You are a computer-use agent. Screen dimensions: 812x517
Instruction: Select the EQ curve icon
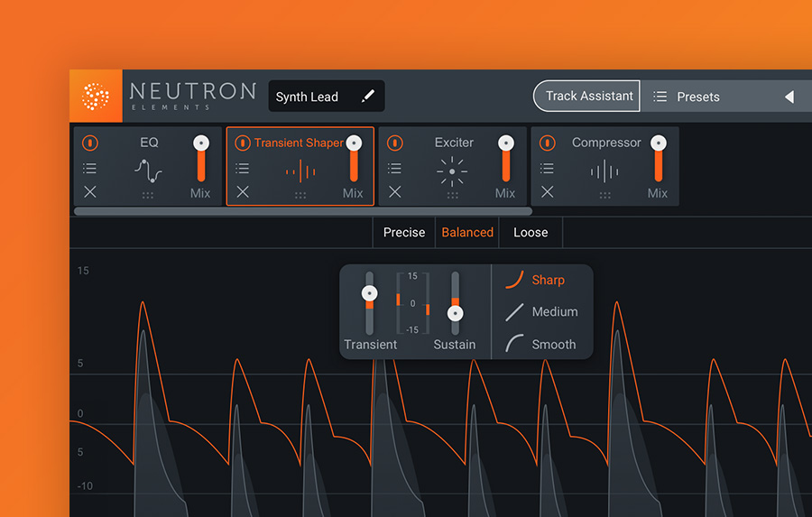click(149, 170)
